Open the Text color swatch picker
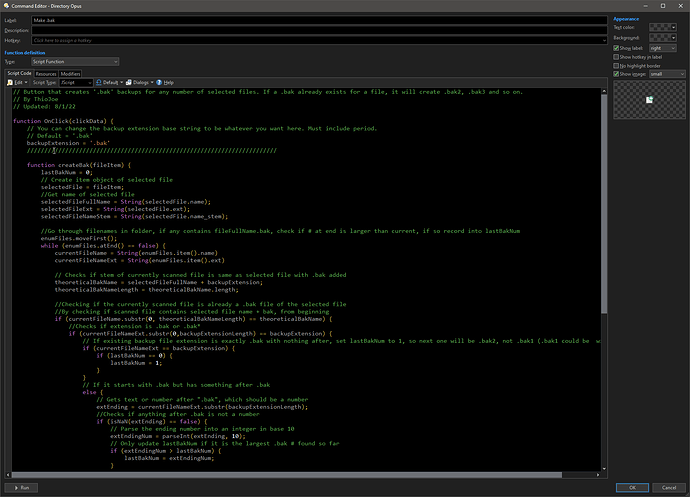 pyautogui.click(x=663, y=27)
